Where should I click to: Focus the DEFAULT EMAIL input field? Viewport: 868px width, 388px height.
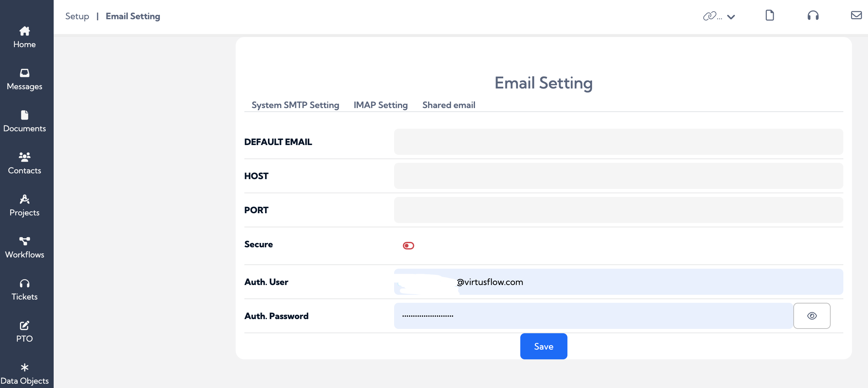[x=619, y=142]
